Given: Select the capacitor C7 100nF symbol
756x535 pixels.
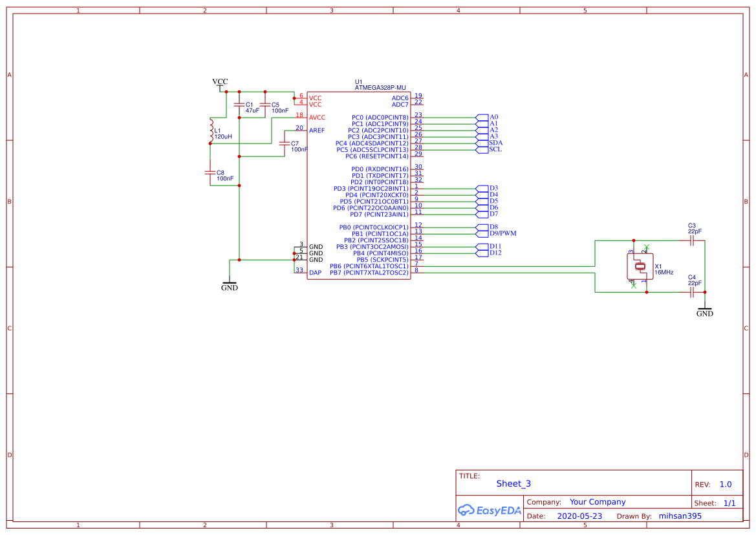Looking at the screenshot, I should coord(283,144).
